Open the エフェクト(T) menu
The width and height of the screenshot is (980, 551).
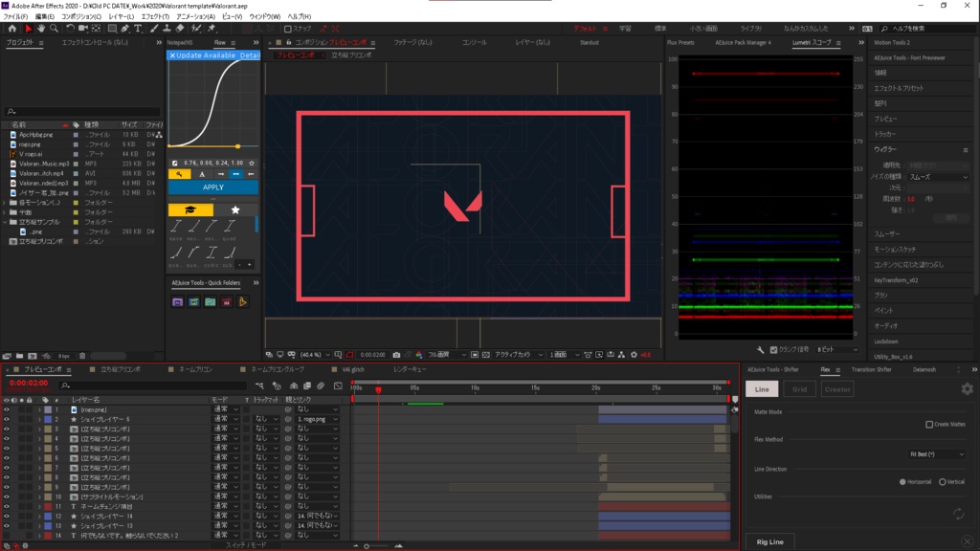[x=155, y=17]
